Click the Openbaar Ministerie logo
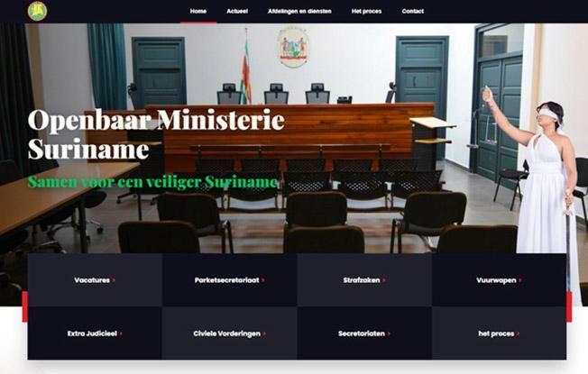The image size is (588, 374). (x=38, y=11)
